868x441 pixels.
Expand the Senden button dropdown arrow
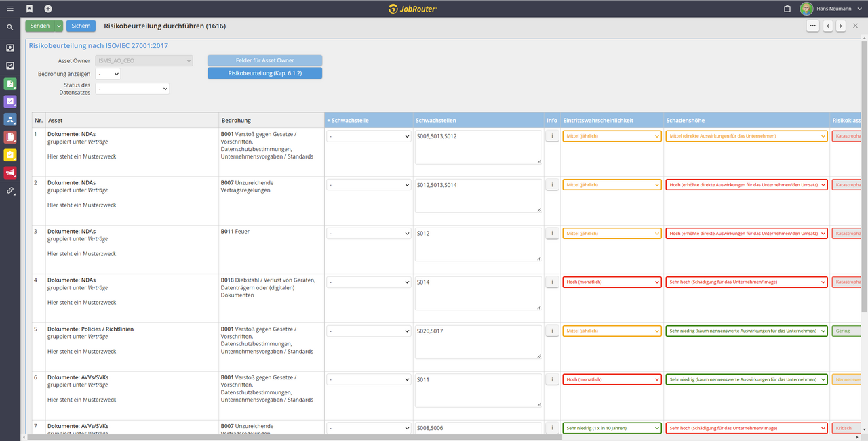tap(59, 26)
